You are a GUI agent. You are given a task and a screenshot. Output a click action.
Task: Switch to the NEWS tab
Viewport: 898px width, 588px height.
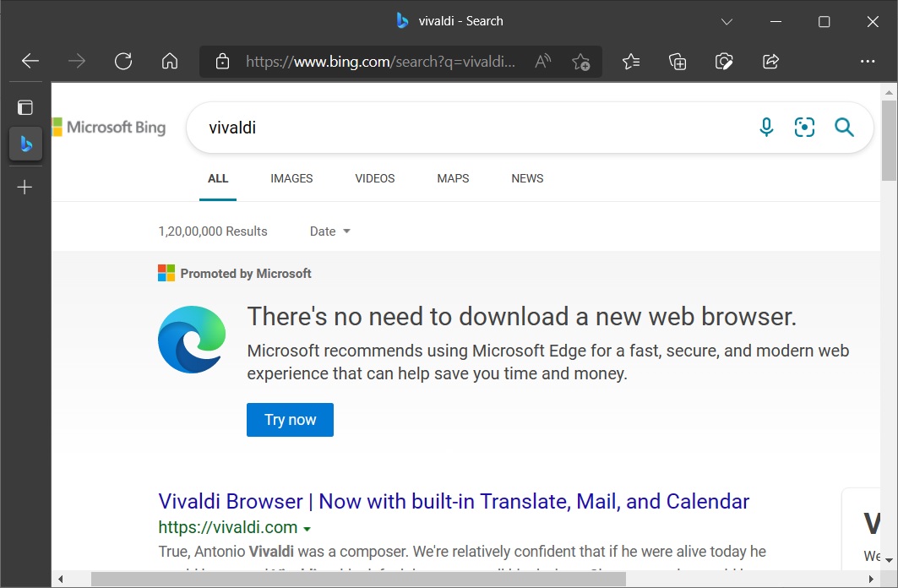tap(527, 178)
